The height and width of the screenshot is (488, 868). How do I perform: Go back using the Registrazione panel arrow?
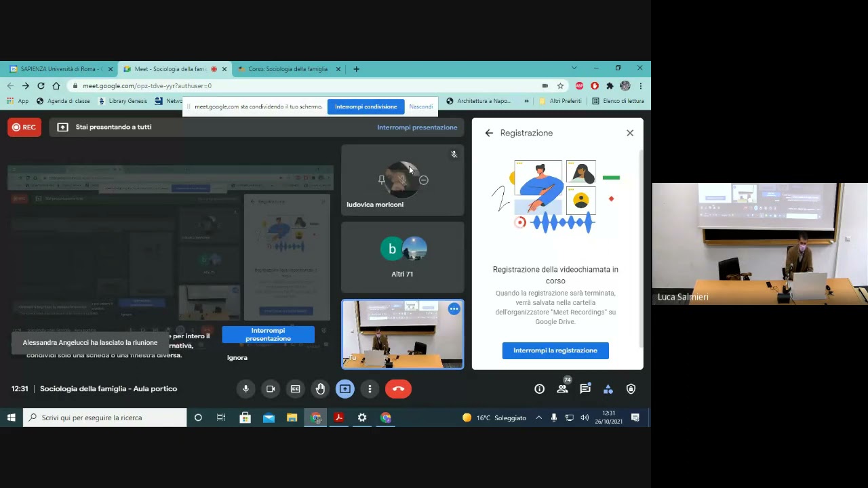[x=489, y=133]
